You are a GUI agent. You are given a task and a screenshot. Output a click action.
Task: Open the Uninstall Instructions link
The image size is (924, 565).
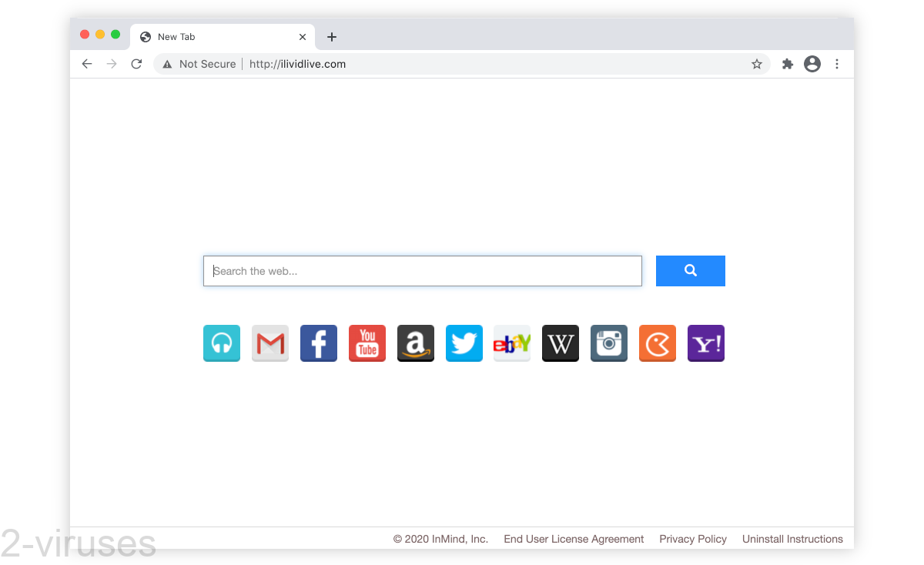pos(792,539)
